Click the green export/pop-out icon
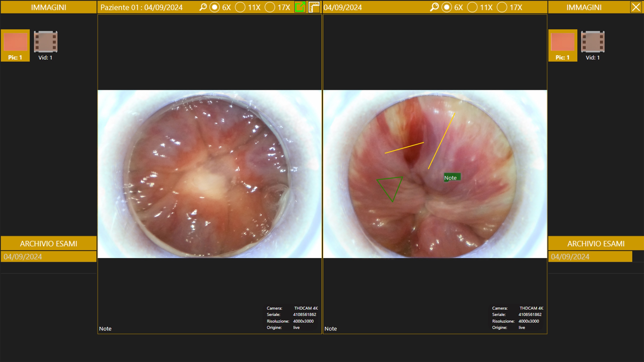 point(300,7)
